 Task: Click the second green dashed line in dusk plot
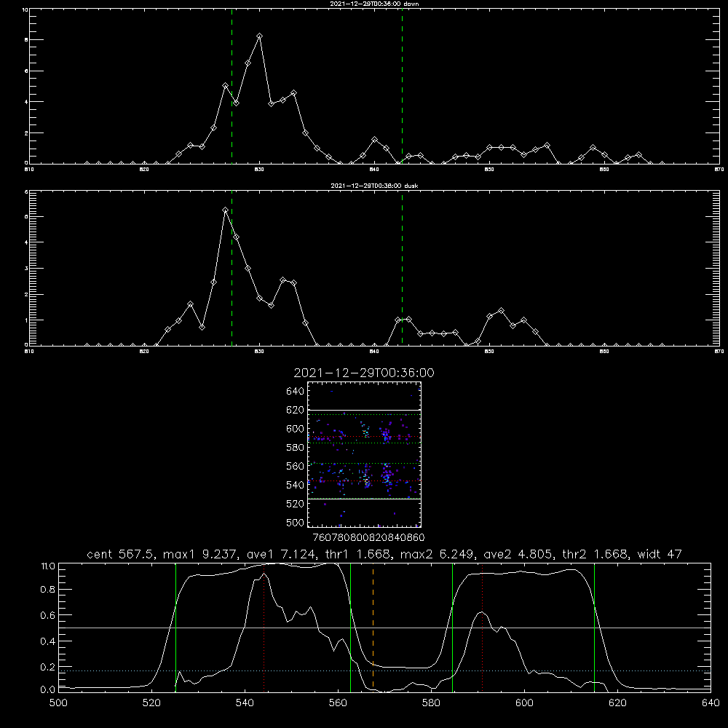[402, 268]
